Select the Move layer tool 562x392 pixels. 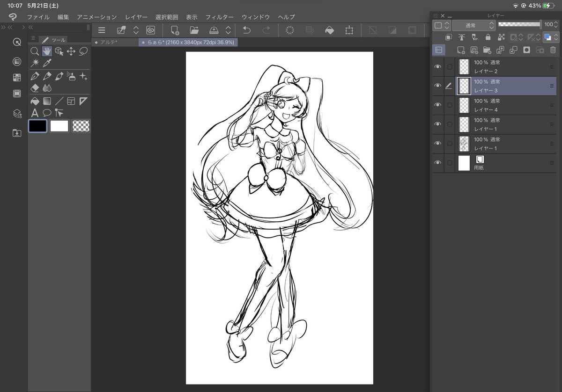point(71,51)
